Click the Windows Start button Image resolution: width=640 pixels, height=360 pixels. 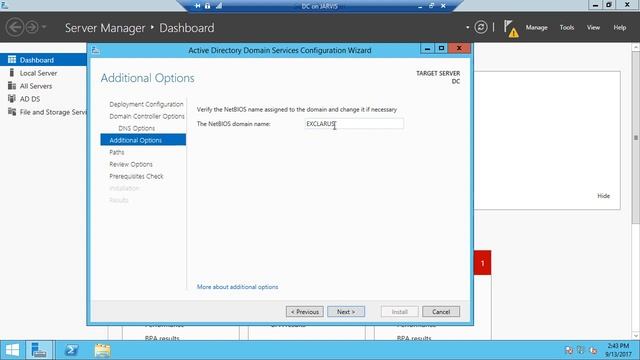pyautogui.click(x=12, y=350)
